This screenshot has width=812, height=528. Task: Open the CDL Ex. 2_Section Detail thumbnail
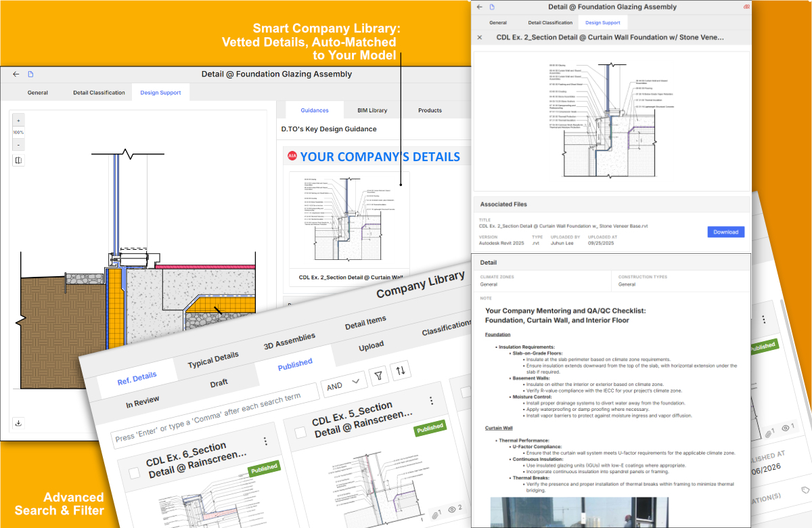coord(348,220)
